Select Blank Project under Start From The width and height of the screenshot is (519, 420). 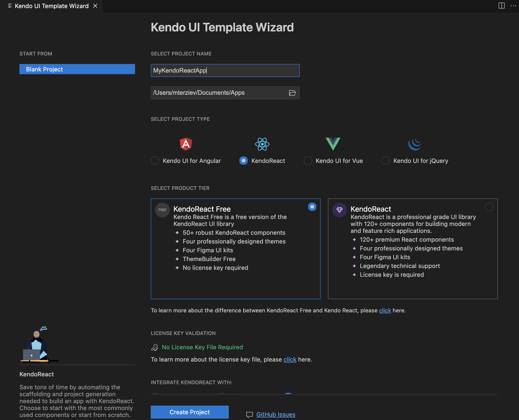tap(77, 69)
